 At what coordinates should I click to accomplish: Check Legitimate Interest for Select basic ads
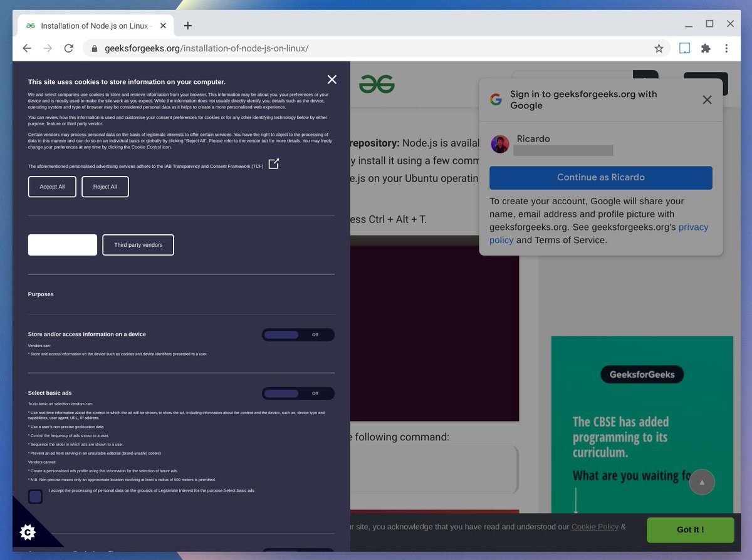36,497
